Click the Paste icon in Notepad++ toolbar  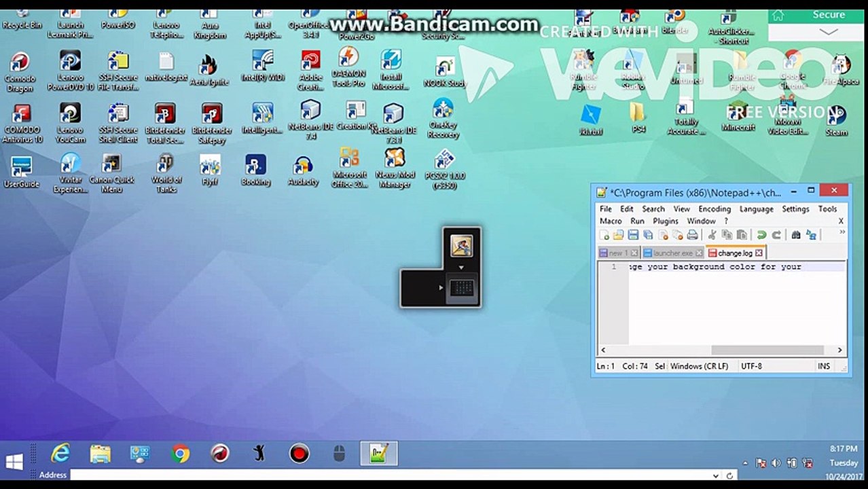[742, 235]
